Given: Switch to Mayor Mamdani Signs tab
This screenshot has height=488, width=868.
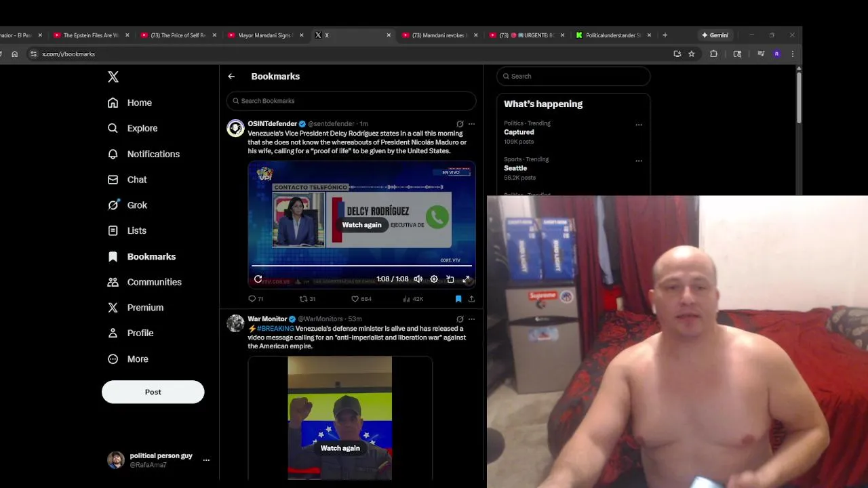Looking at the screenshot, I should point(264,35).
